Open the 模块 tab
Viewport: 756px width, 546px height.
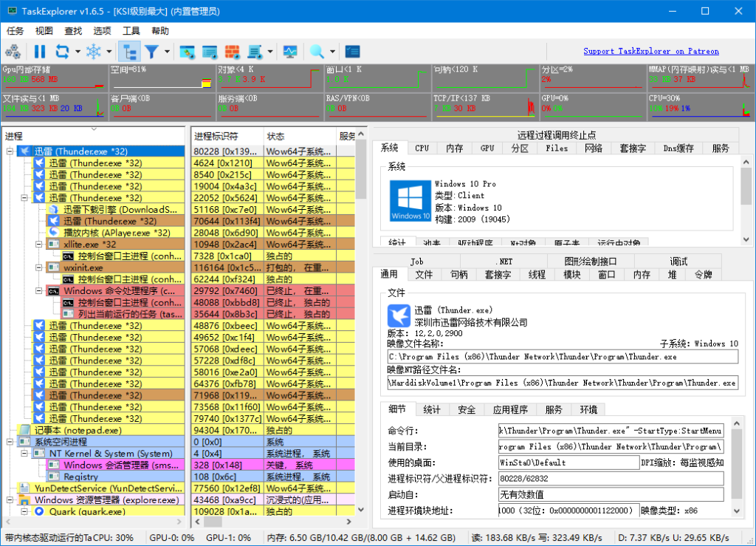click(x=572, y=274)
